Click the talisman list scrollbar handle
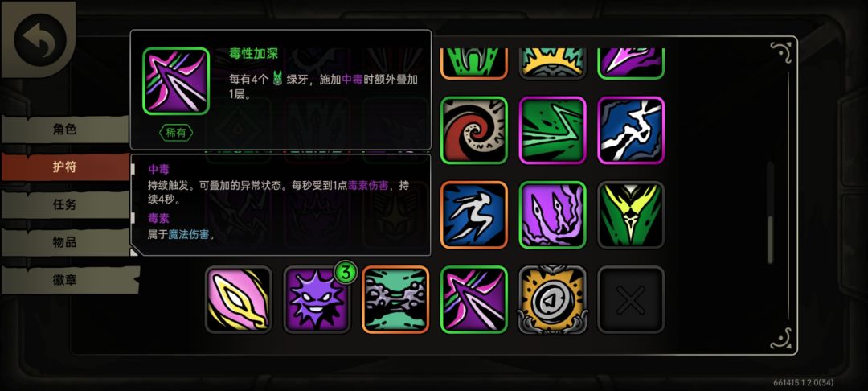The height and width of the screenshot is (391, 868). [770, 239]
